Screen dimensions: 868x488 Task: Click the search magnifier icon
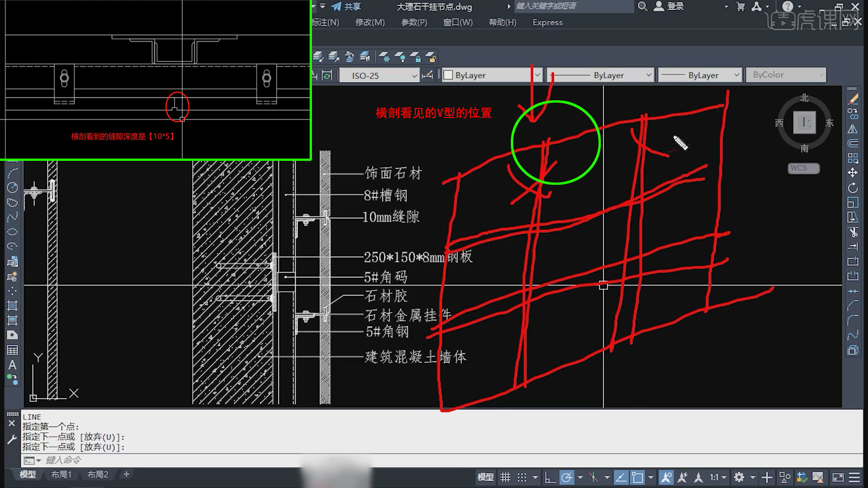click(x=642, y=6)
